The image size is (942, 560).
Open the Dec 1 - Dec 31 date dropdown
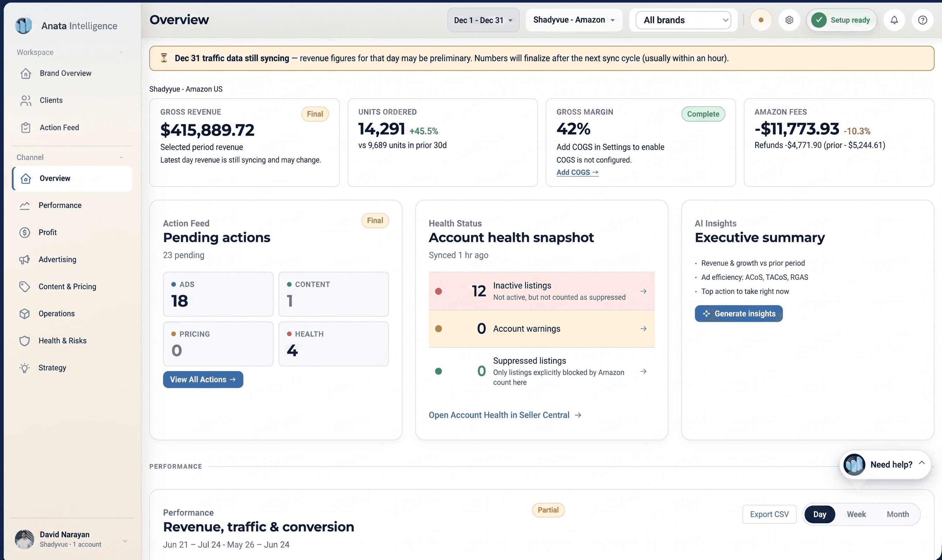point(483,20)
